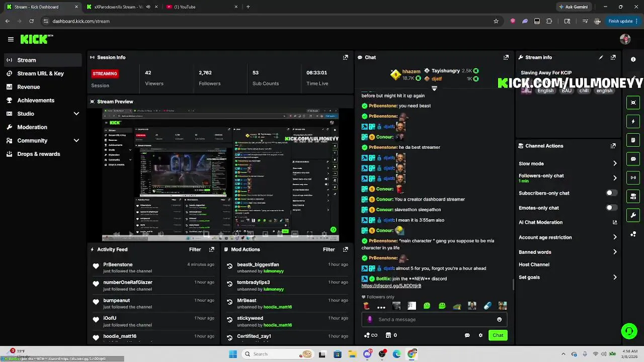
Task: Open Activity Feed Filter
Action: point(195,249)
